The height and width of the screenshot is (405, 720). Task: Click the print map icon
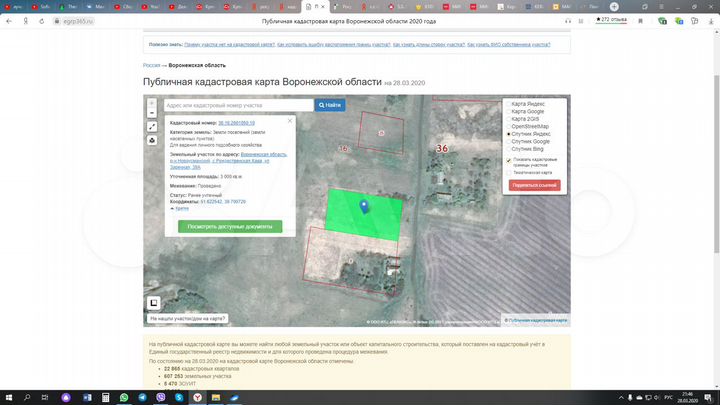point(152,140)
